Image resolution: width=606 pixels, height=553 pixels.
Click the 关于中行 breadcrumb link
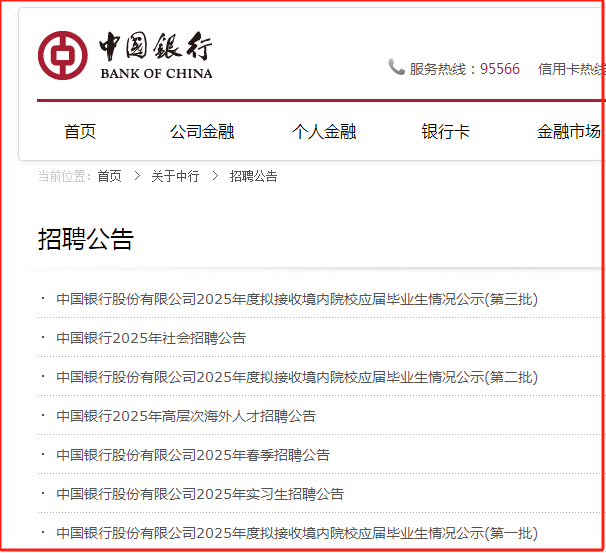175,176
